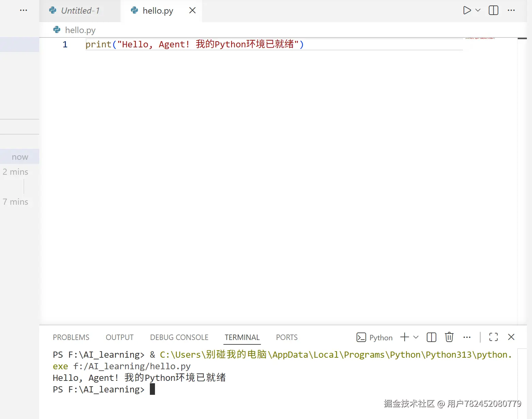Close the hello.py editor tab
Viewport: 532px width, 419px height.
tap(192, 10)
